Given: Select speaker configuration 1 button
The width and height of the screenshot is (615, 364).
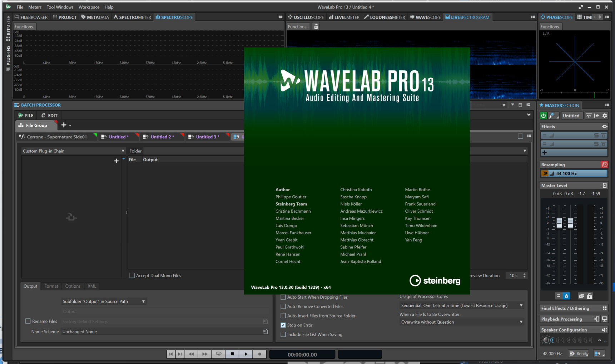Looking at the screenshot, I should coord(552,340).
